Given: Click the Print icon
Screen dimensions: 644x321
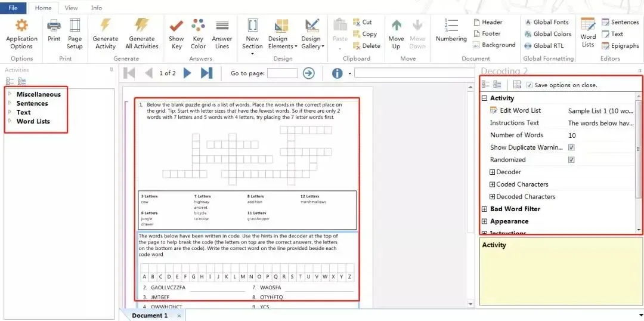Looking at the screenshot, I should (54, 26).
